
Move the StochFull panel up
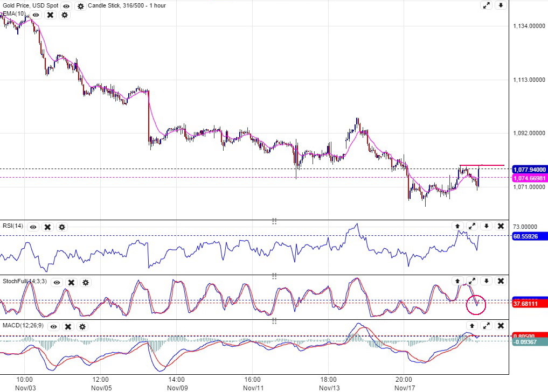pos(457,281)
